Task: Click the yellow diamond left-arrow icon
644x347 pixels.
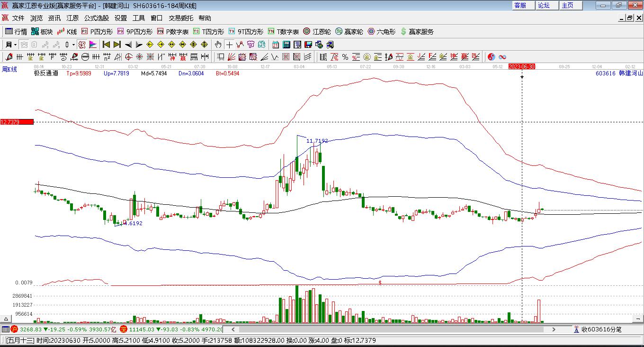Action: coord(150,45)
